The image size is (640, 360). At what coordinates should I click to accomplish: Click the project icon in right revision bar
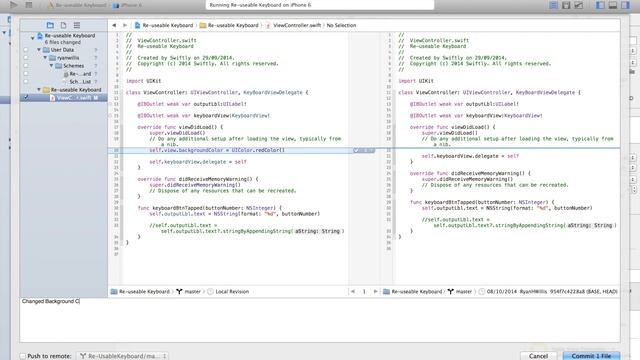pos(387,291)
